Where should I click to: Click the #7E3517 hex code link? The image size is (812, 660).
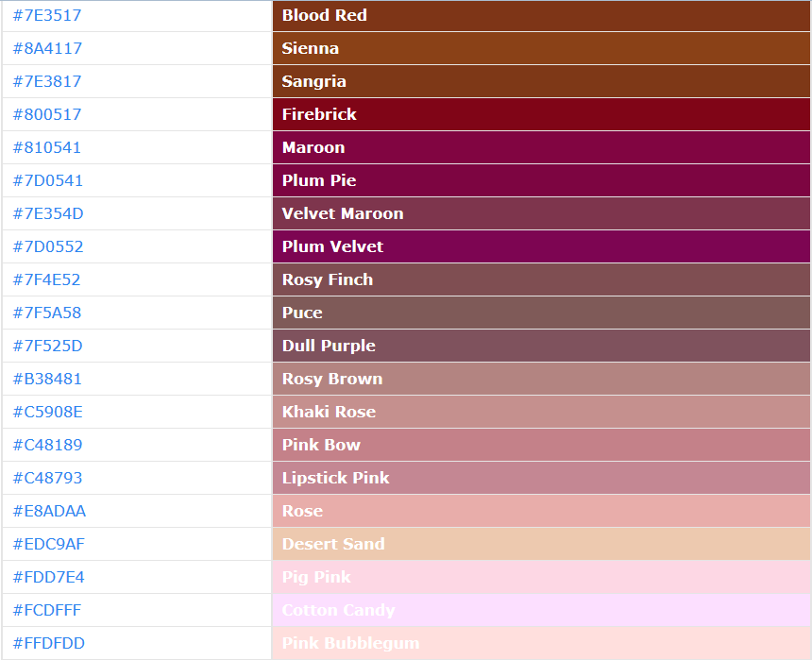pos(42,15)
